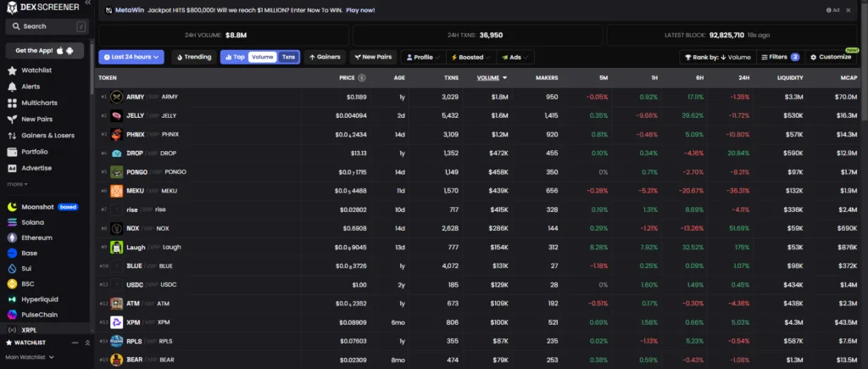Toggle USD price dollar icon in header
Screen dimensions: 868x369
pos(361,78)
